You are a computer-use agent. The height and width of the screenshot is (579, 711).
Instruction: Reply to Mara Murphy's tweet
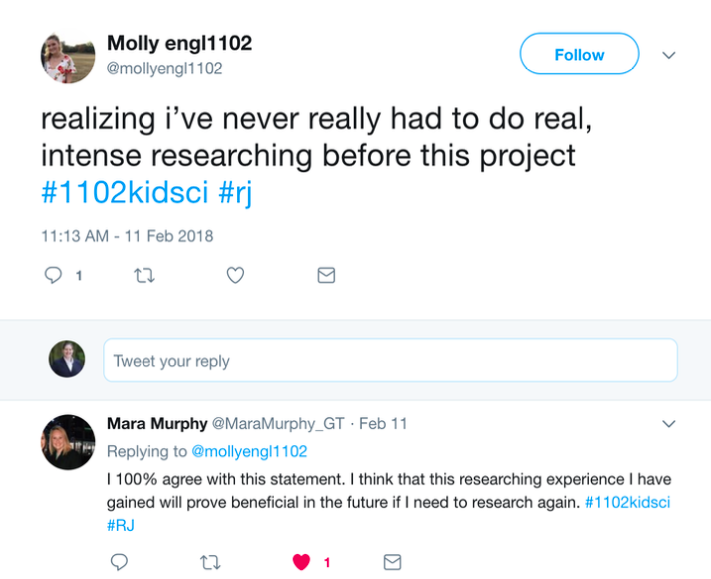click(119, 561)
